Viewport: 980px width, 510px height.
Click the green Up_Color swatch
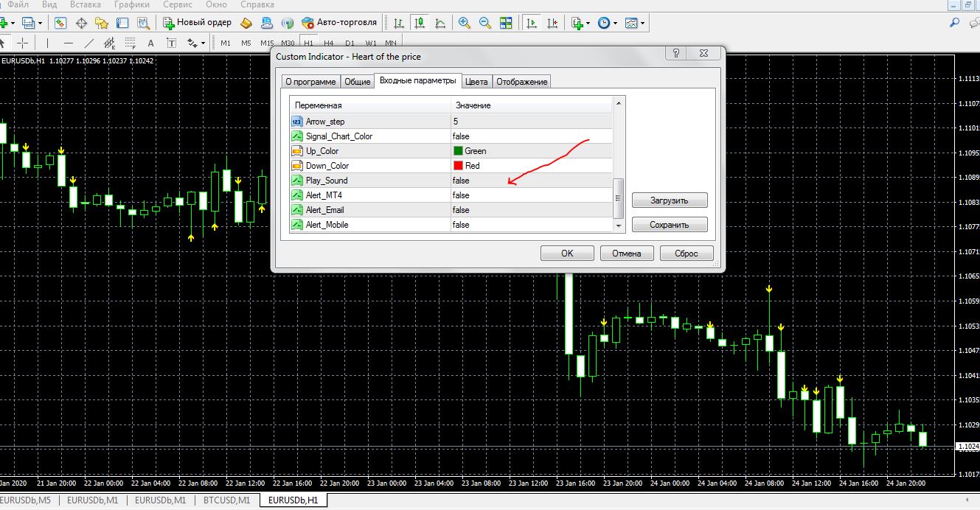pos(458,151)
